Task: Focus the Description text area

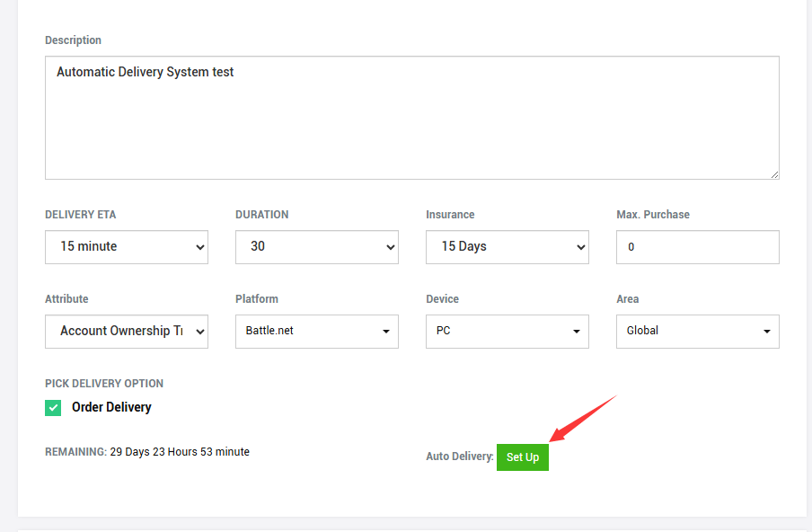Action: [x=411, y=118]
